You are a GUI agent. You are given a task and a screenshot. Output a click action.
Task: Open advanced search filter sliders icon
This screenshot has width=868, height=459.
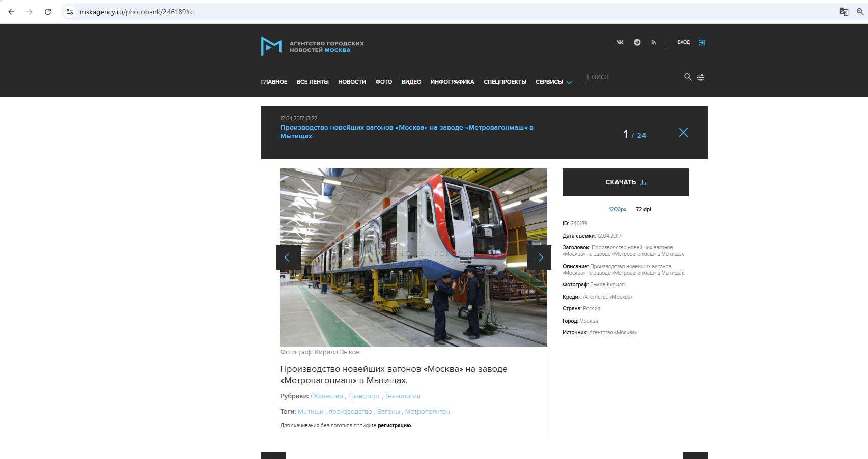(701, 77)
